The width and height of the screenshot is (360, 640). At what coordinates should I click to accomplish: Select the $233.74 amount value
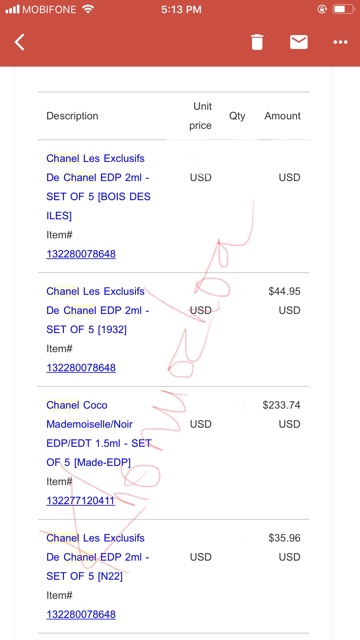[x=282, y=405]
